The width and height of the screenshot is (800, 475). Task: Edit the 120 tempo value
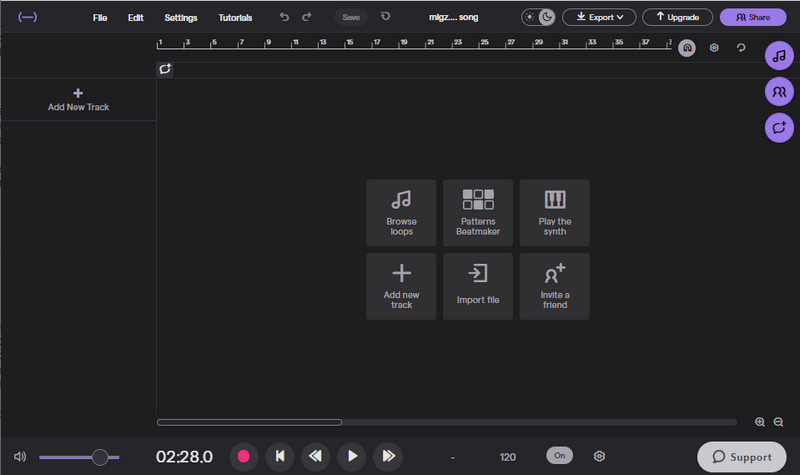508,457
